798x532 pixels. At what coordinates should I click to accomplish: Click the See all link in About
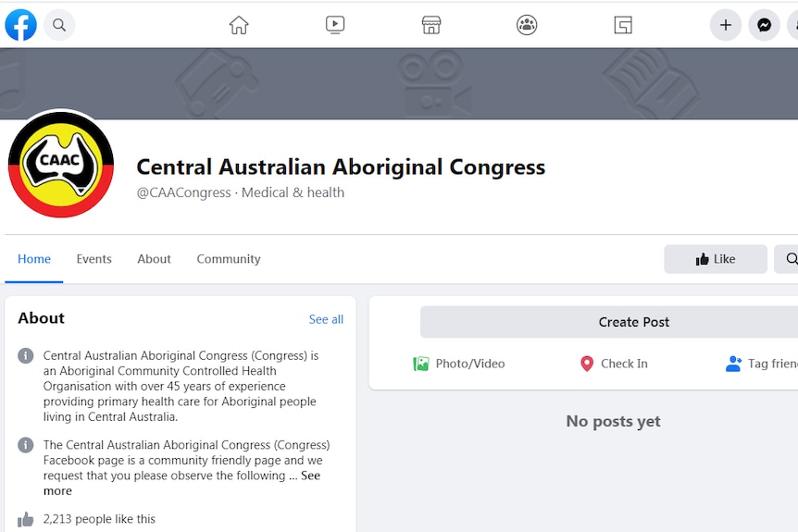326,319
